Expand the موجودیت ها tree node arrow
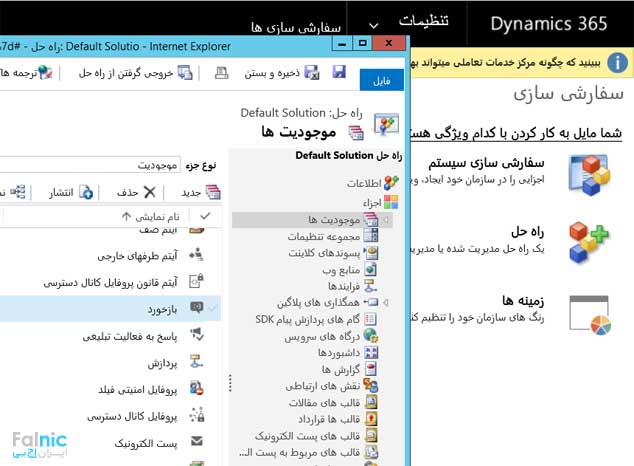 pos(387,219)
